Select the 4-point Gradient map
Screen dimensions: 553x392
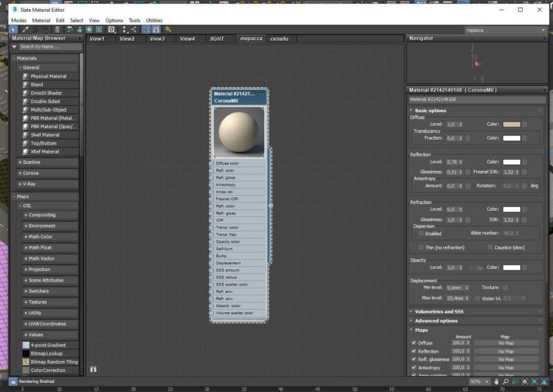(50, 345)
